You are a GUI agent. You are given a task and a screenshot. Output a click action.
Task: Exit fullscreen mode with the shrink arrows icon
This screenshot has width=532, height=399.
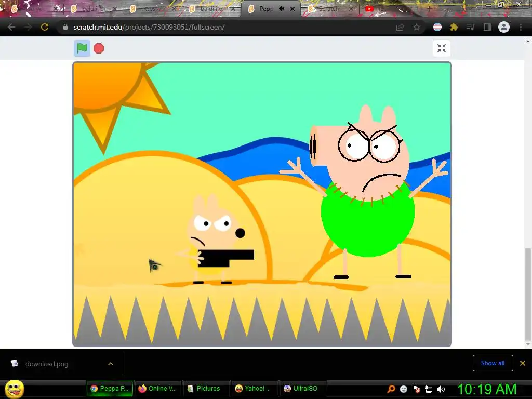[442, 48]
